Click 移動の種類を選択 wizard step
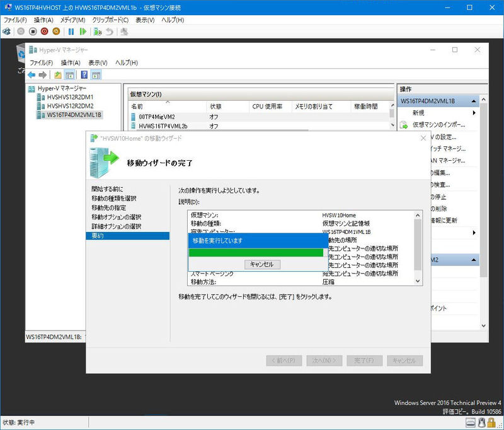 (x=114, y=199)
